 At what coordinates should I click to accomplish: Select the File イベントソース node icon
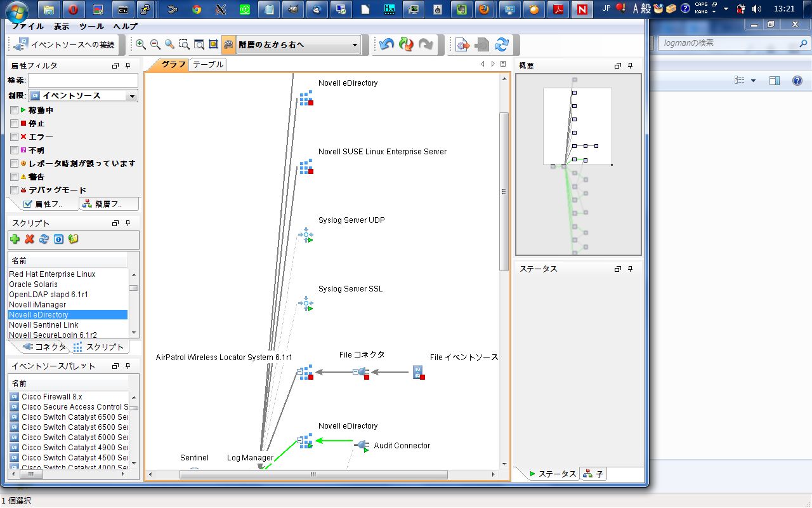(x=418, y=373)
